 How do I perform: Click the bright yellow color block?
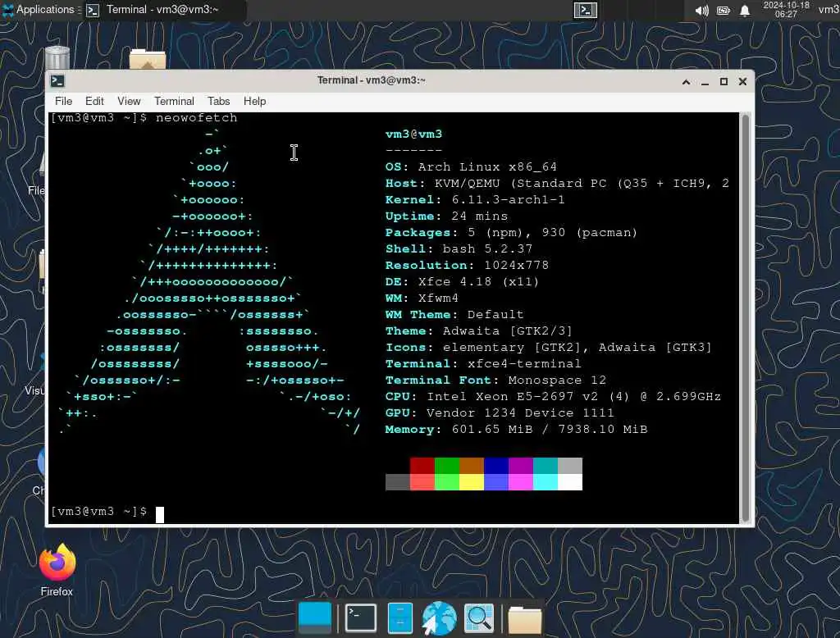472,482
